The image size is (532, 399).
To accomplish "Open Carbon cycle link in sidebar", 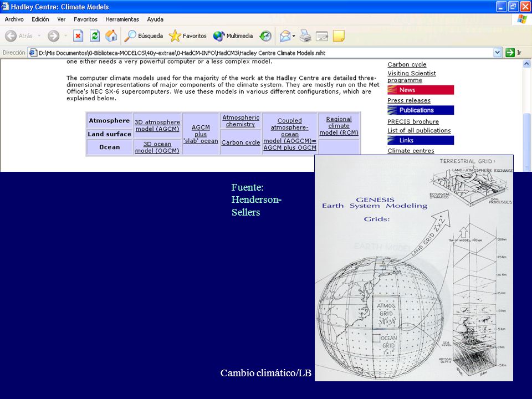I will (407, 64).
